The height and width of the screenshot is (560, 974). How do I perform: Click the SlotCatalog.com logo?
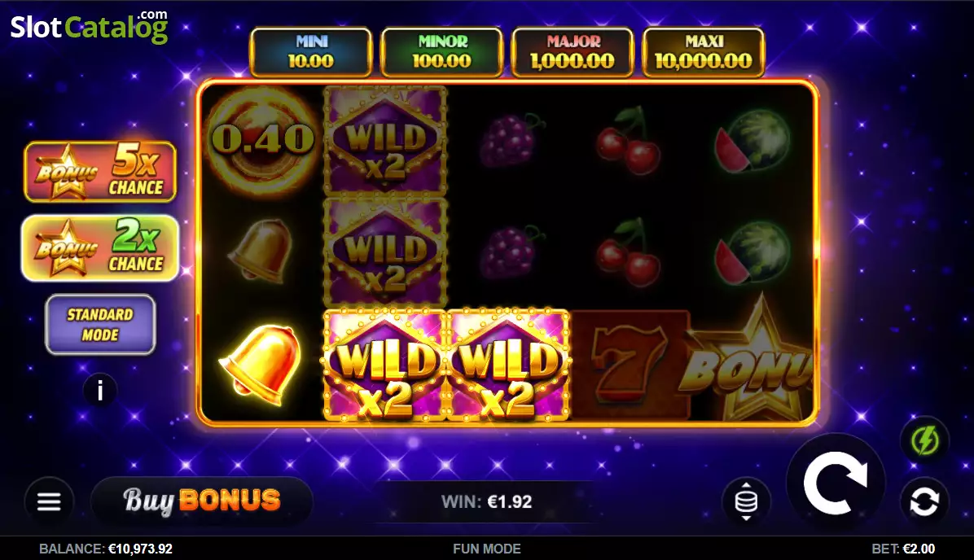pos(89,26)
